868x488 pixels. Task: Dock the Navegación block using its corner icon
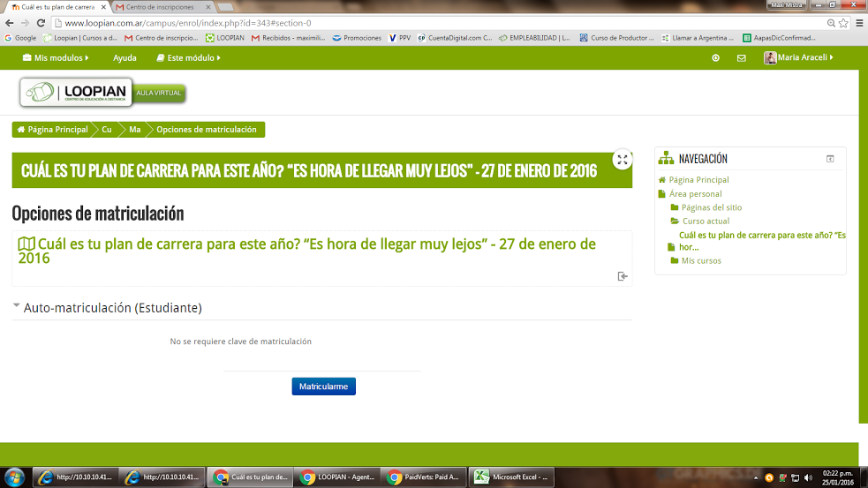coord(830,159)
